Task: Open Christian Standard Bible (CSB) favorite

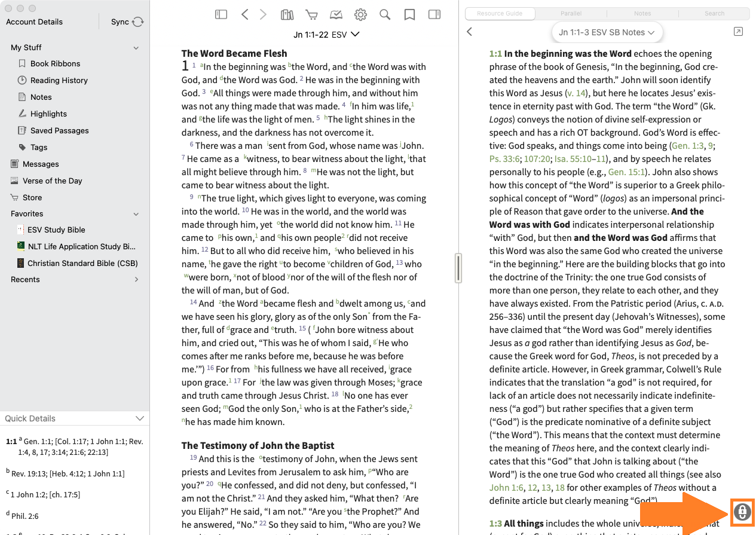Action: coord(82,263)
